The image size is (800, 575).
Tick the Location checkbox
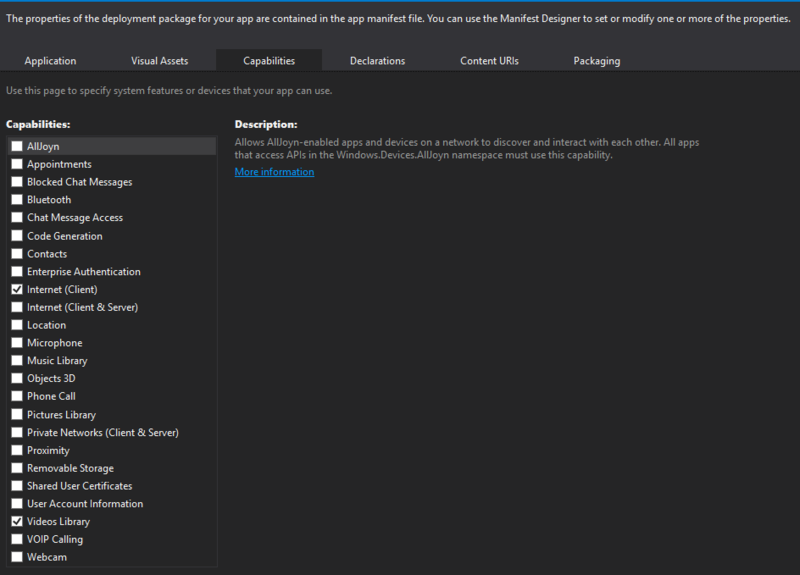click(x=17, y=325)
